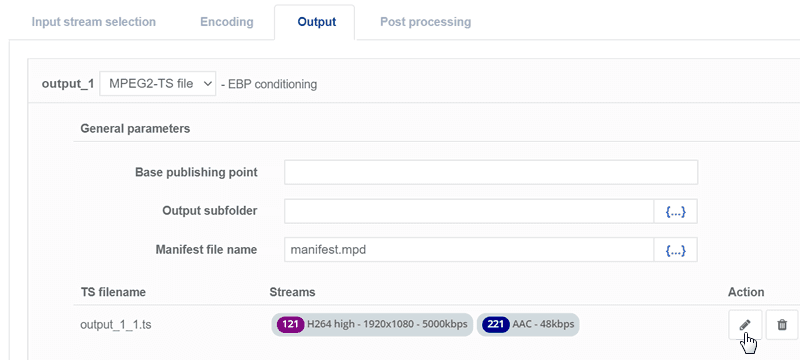This screenshot has width=800, height=360.
Task: Focus the Base publishing point field
Action: [x=491, y=172]
